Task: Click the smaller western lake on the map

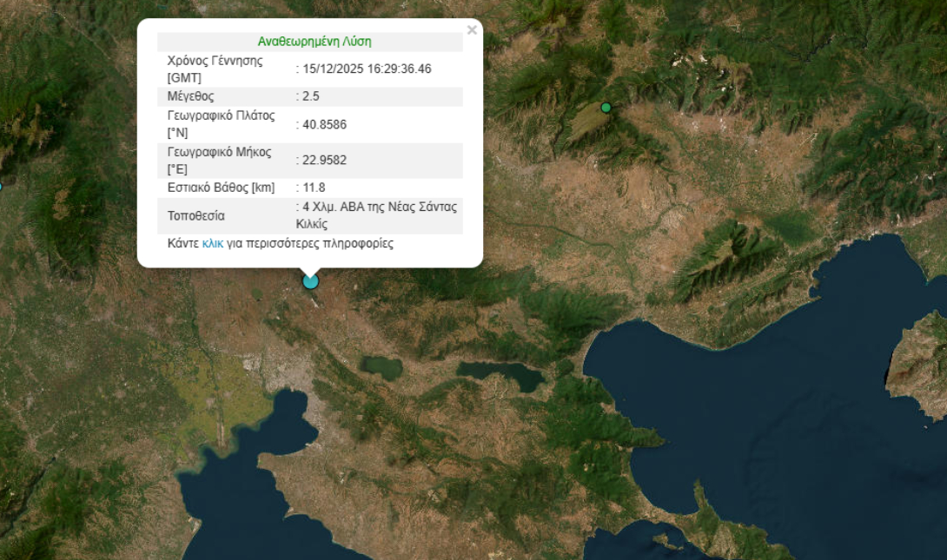Action: [x=382, y=366]
